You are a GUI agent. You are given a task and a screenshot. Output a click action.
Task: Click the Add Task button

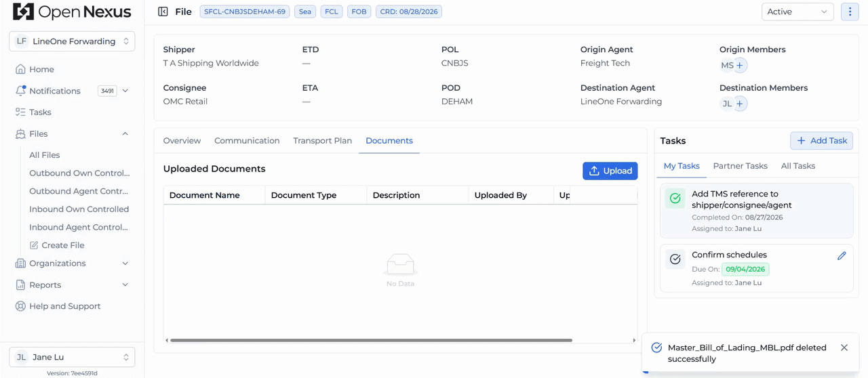821,140
